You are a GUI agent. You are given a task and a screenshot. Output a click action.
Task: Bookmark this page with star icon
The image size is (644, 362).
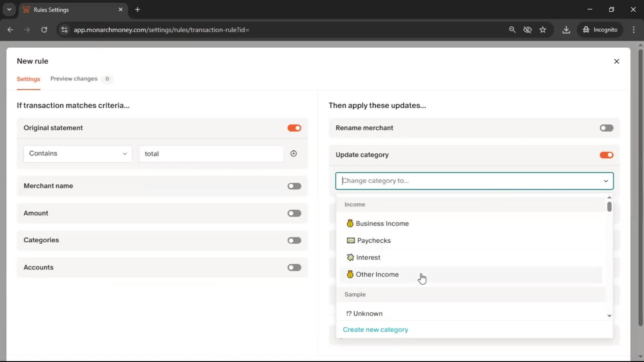point(543,30)
